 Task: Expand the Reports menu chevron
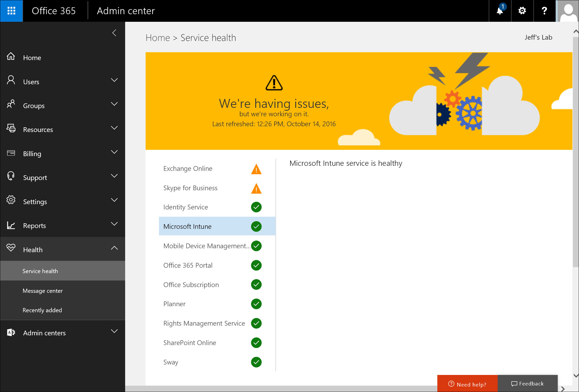[x=114, y=224]
